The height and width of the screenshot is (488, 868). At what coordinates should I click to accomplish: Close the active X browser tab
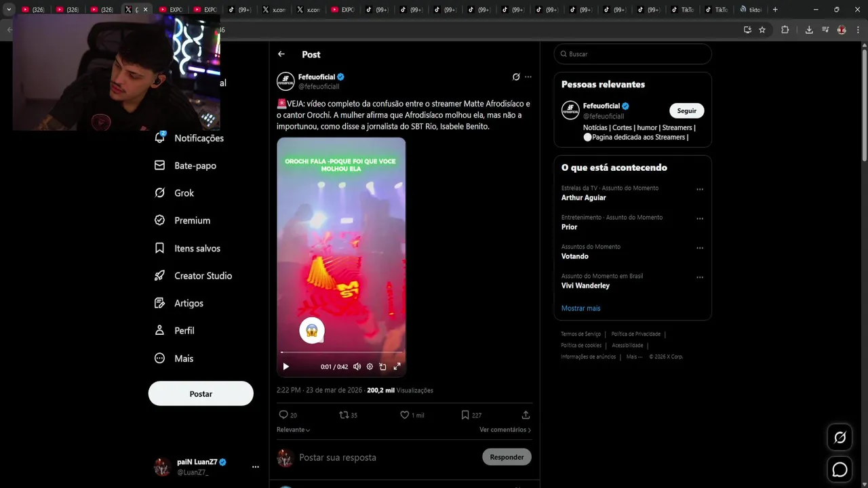point(145,9)
